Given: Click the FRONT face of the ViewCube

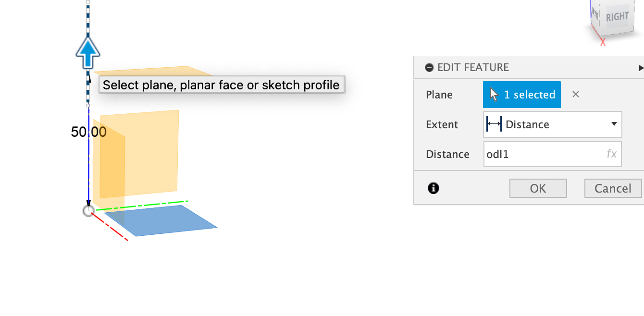Looking at the screenshot, I should coord(595,13).
